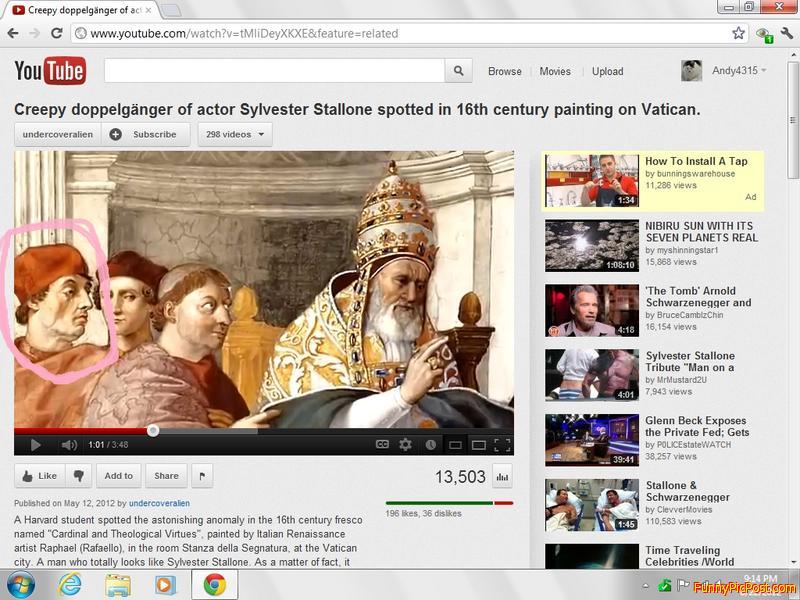Open the Stallone & Schwarzenegger video thumbnail
Viewport: 800px width, 600px height.
coord(592,505)
